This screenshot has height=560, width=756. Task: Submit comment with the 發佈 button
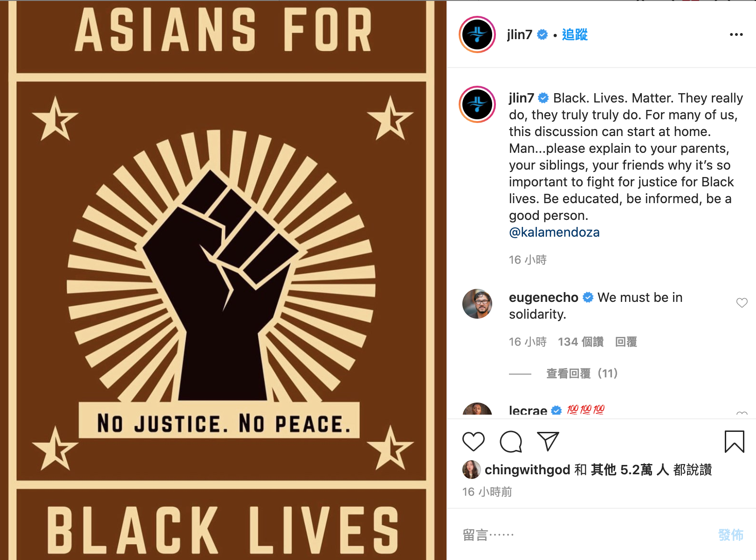pos(731,534)
